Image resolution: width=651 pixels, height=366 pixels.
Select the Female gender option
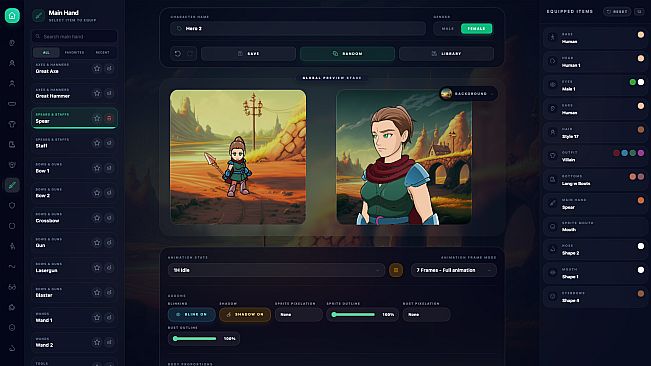[x=476, y=29]
